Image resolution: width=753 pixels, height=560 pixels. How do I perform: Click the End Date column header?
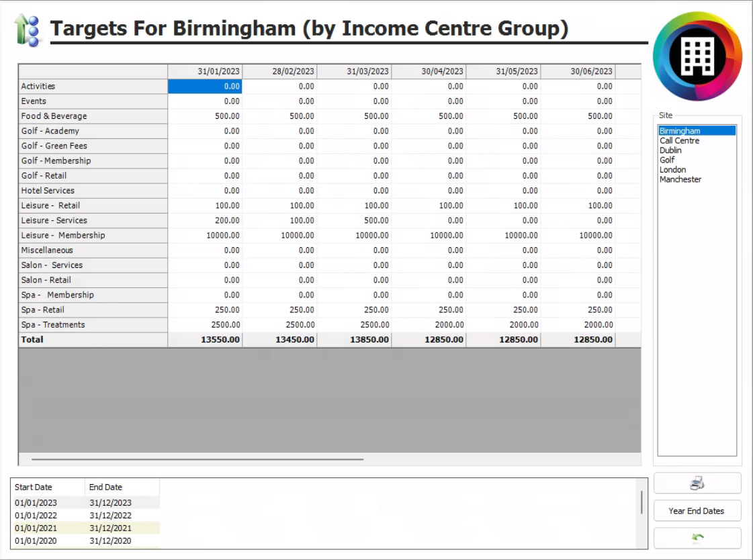(x=122, y=487)
